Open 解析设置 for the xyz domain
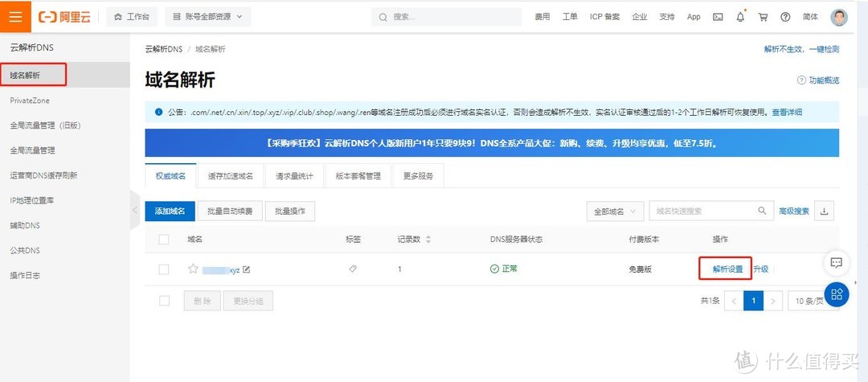Screen dimensions: 868x382 click(x=728, y=269)
